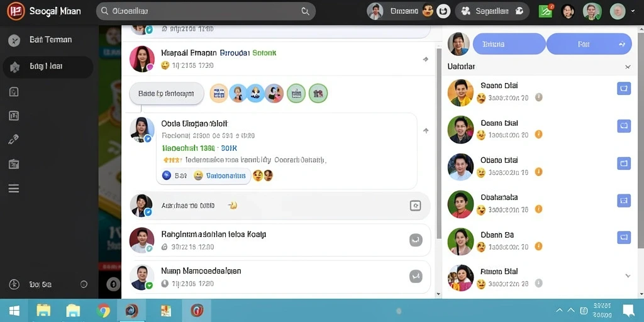Close the Uatorlar panel section
Image resolution: width=644 pixels, height=322 pixels.
(x=628, y=67)
